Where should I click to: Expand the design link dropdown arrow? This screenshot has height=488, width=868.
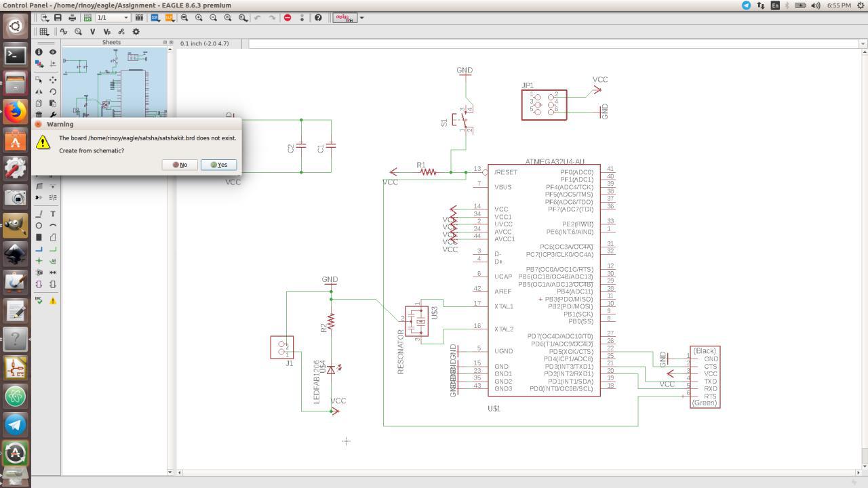pos(361,18)
